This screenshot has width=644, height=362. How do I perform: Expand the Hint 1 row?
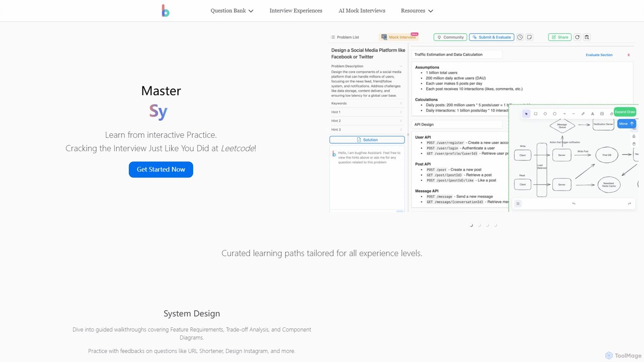pos(367,112)
